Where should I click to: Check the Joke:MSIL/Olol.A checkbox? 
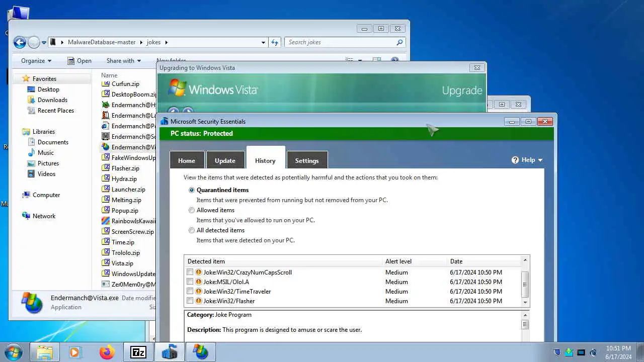point(190,282)
